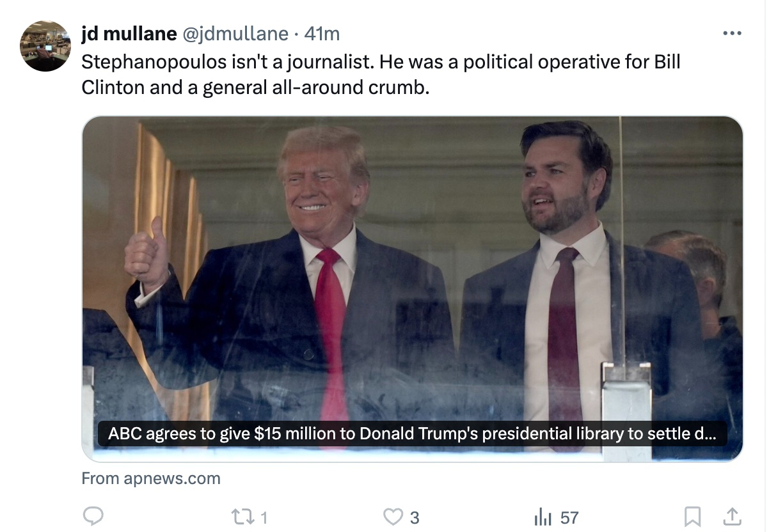This screenshot has width=769, height=532.
Task: Bookmark this tweet
Action: click(x=692, y=517)
